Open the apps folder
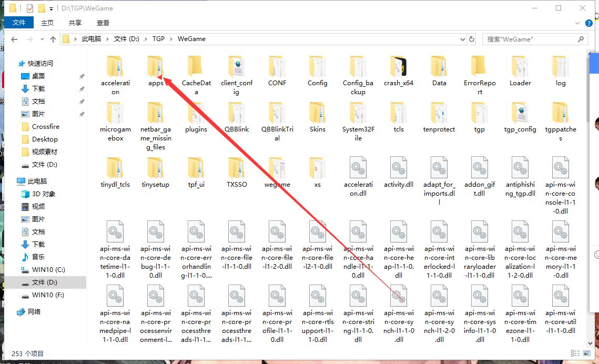Viewport: 599px width, 364px height. point(156,72)
